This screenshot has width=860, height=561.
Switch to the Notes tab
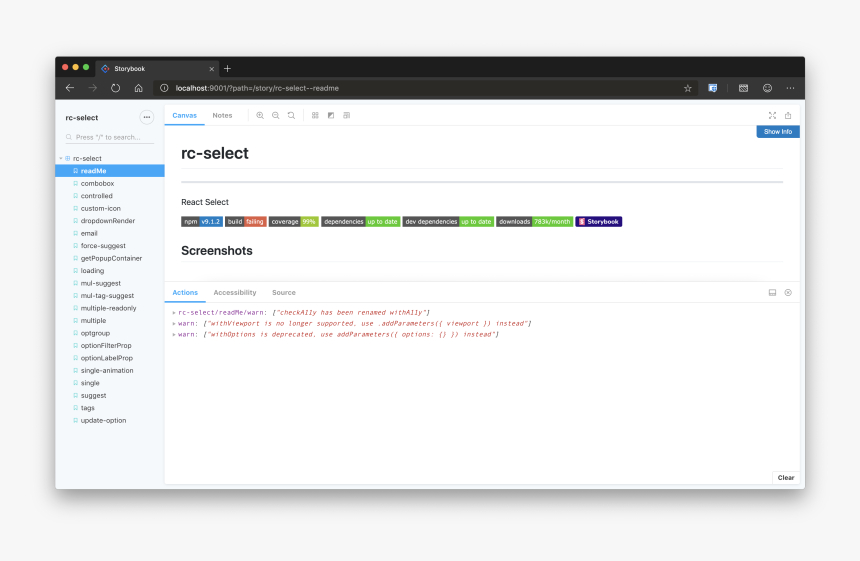pyautogui.click(x=222, y=115)
